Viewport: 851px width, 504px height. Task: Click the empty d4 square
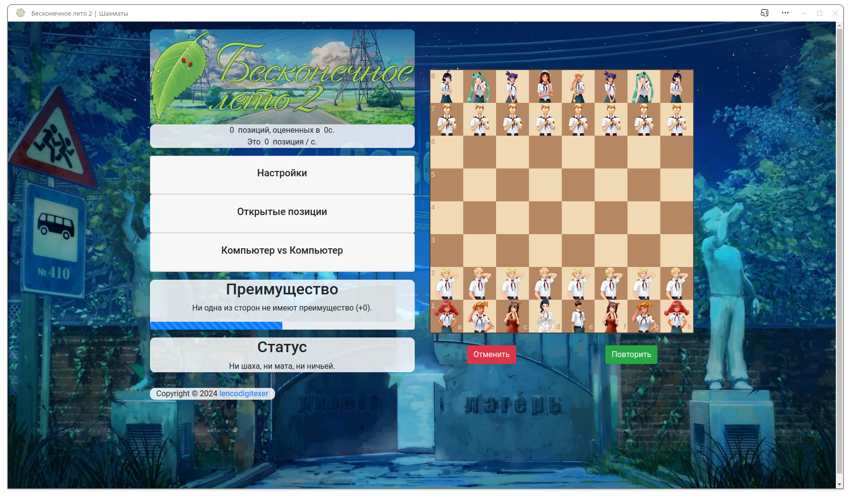pyautogui.click(x=545, y=217)
